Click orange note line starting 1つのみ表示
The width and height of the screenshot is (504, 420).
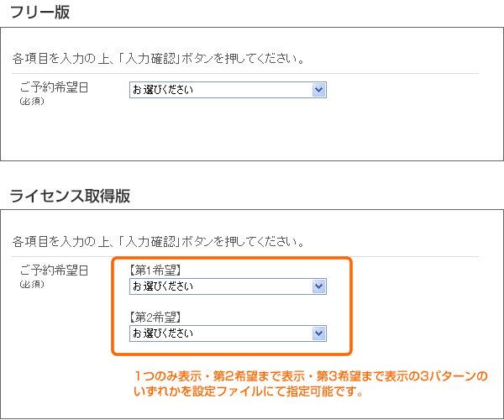point(311,375)
